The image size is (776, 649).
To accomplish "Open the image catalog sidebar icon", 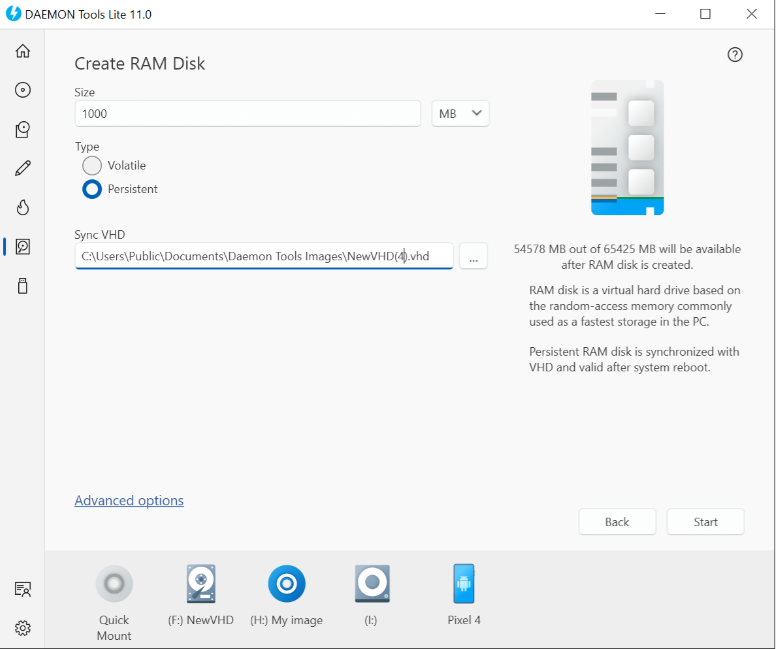I will pyautogui.click(x=23, y=129).
